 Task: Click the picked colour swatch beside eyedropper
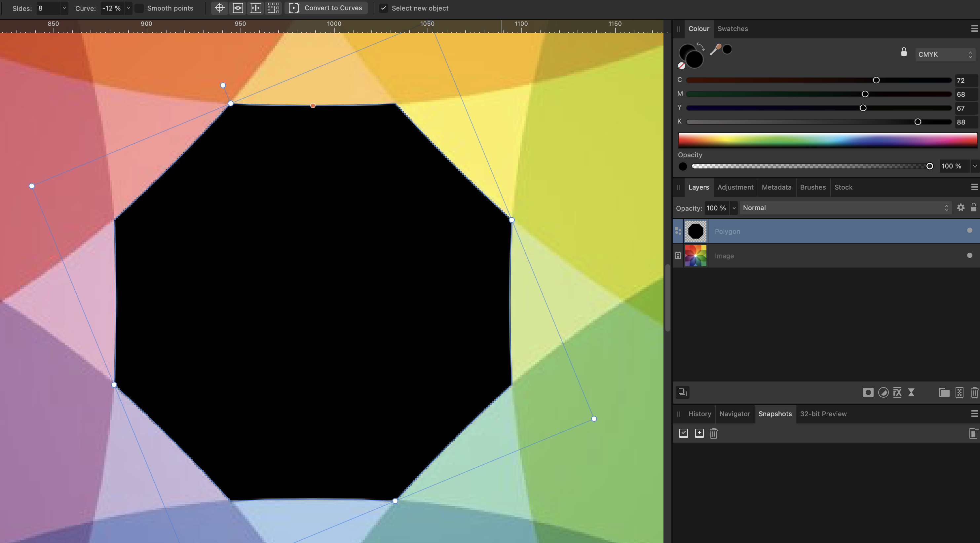[727, 50]
